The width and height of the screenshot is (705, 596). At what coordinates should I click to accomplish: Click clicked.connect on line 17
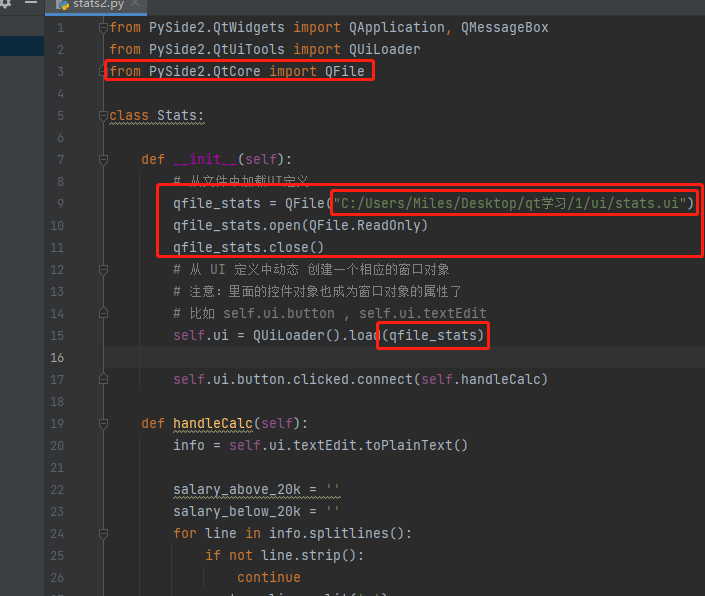(352, 380)
